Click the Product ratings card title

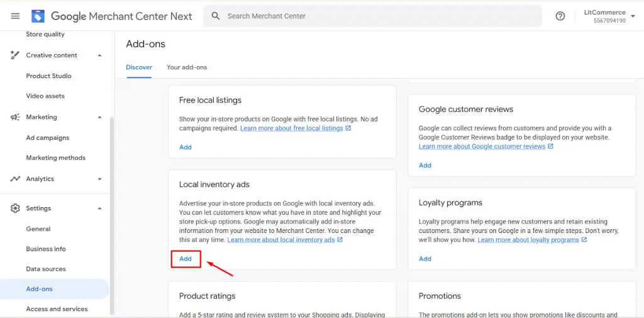(208, 296)
